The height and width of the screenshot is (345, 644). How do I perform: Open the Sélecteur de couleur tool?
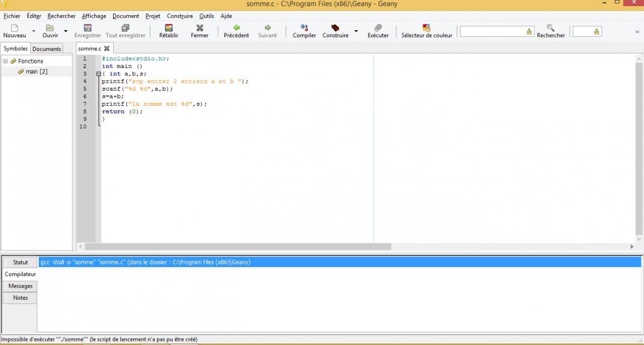click(427, 28)
